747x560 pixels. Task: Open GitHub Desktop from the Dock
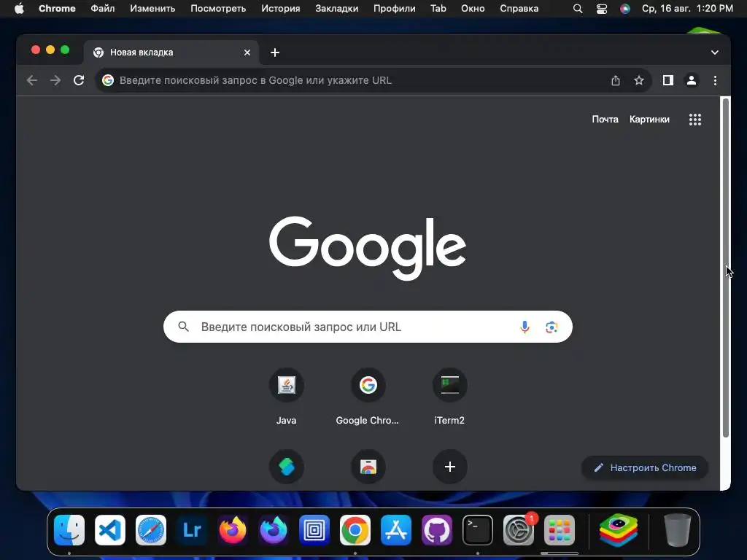(x=437, y=530)
